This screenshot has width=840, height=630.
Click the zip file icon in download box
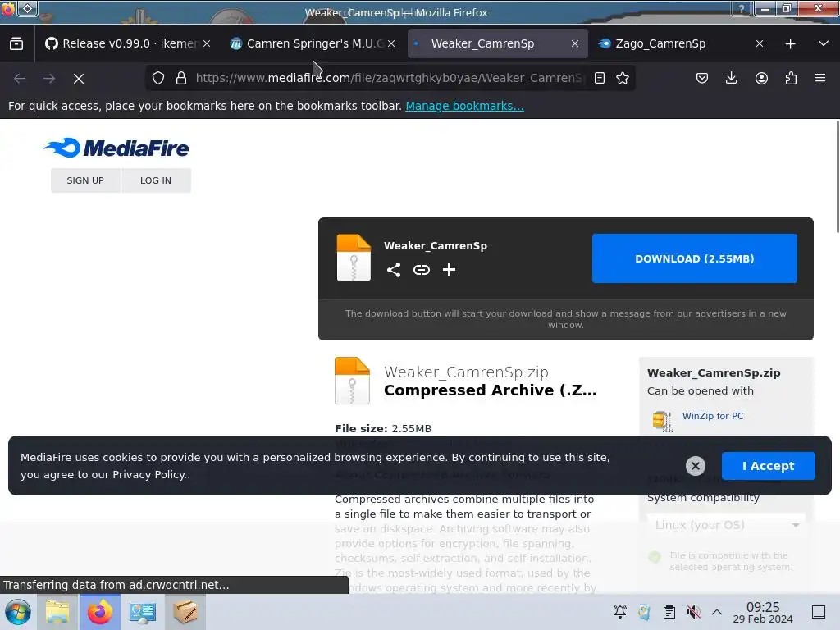click(x=354, y=258)
